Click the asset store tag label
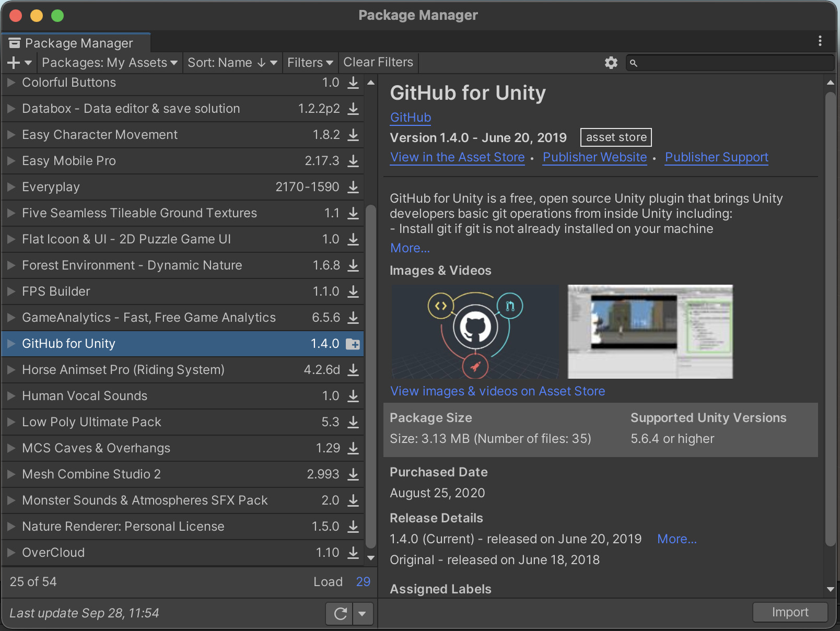 tap(616, 137)
